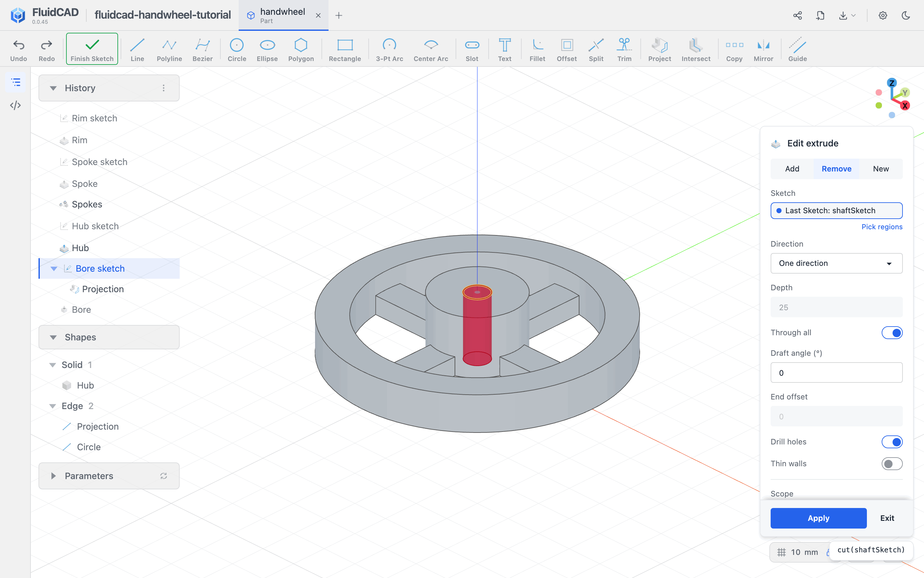Select the Text tool

[x=505, y=50]
